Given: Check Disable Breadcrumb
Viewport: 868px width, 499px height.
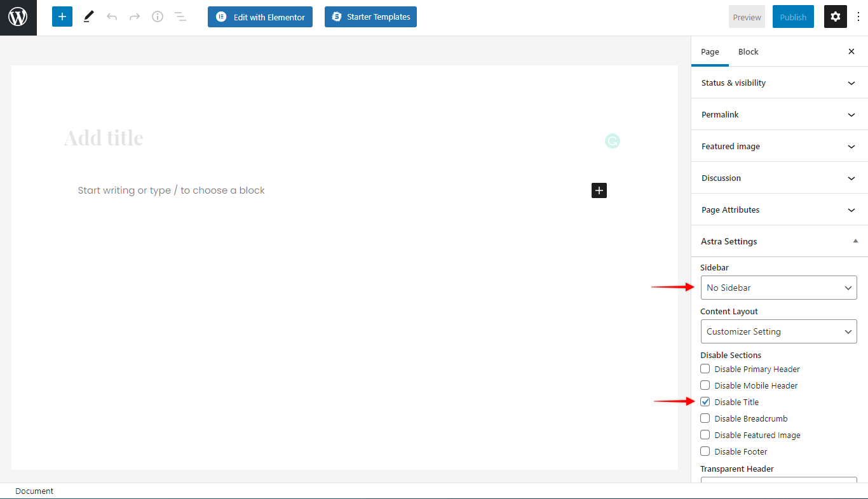Looking at the screenshot, I should 705,418.
